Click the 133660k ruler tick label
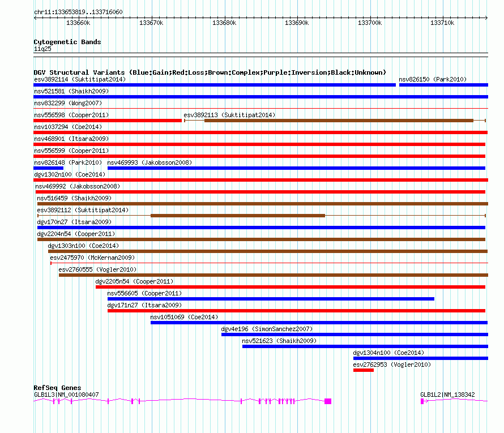This screenshot has width=504, height=433. click(x=78, y=23)
